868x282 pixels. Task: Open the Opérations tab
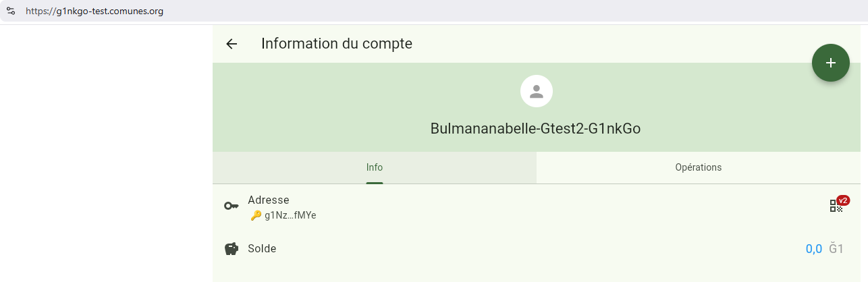[699, 167]
